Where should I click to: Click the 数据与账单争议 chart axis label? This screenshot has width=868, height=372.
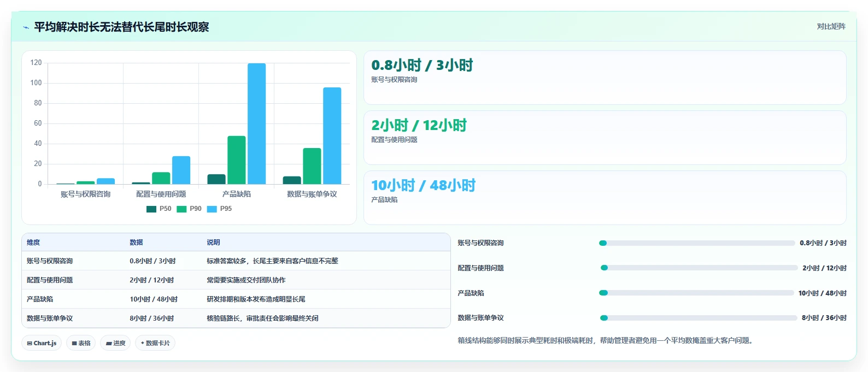pos(312,194)
